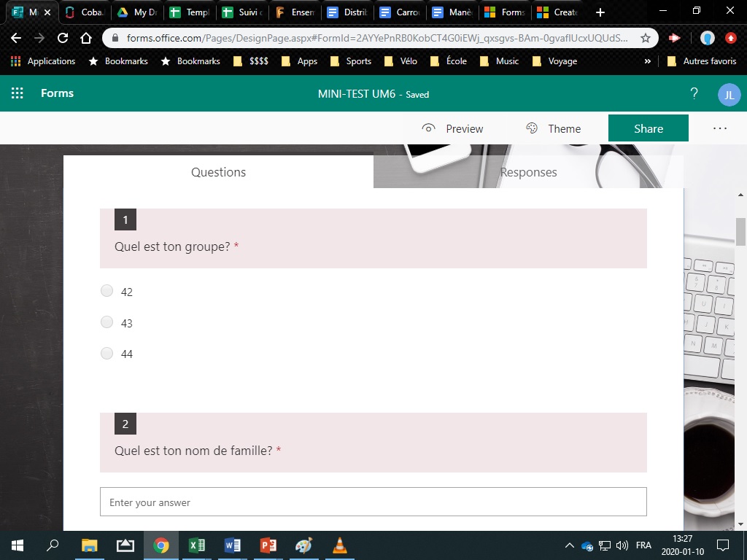Bookmark this page with the star icon
The image size is (747, 560).
(x=645, y=38)
